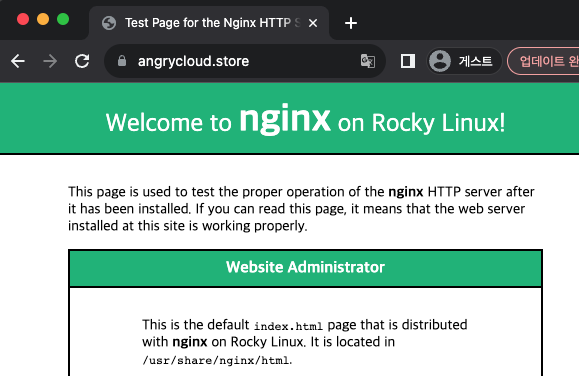Image resolution: width=579 pixels, height=376 pixels.
Task: Click the green full-screen window button
Action: point(63,19)
